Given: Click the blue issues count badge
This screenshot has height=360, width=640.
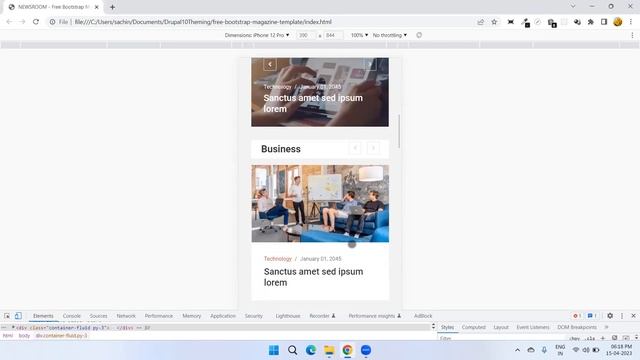Looking at the screenshot, I should point(592,316).
